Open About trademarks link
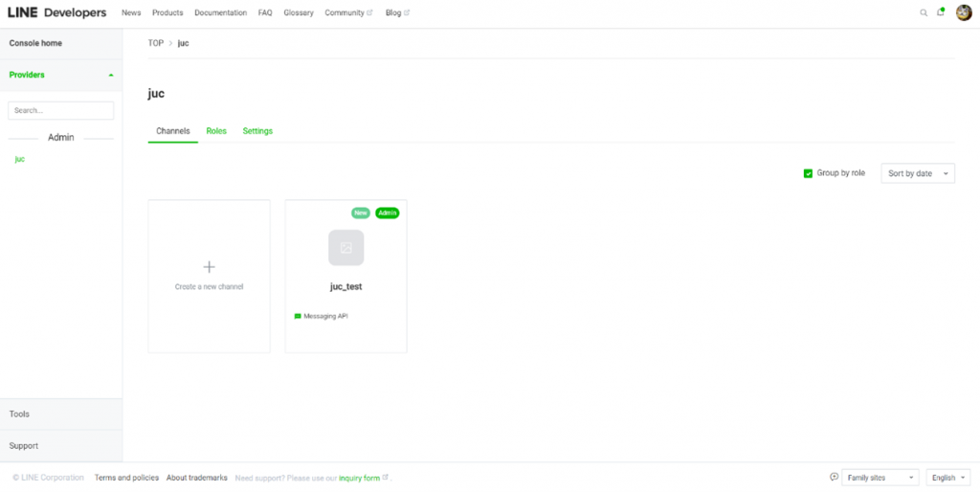 pyautogui.click(x=197, y=478)
